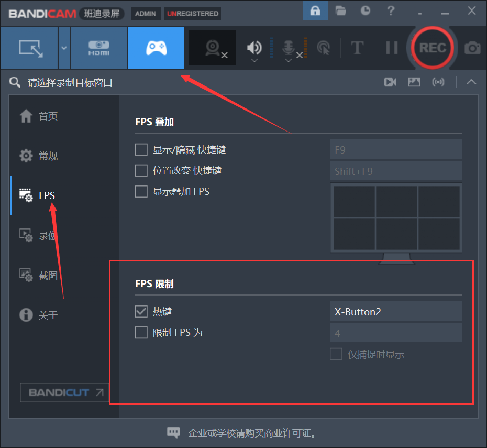Image resolution: width=487 pixels, height=448 pixels.
Task: Disable the 热键 checkbox under FPS 限制
Action: pyautogui.click(x=141, y=311)
